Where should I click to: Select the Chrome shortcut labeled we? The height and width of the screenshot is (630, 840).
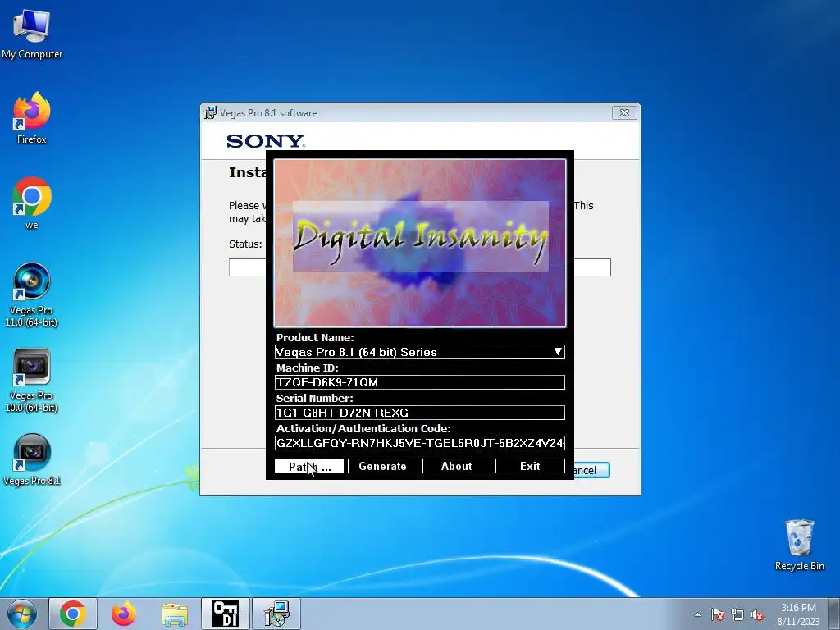(x=32, y=203)
